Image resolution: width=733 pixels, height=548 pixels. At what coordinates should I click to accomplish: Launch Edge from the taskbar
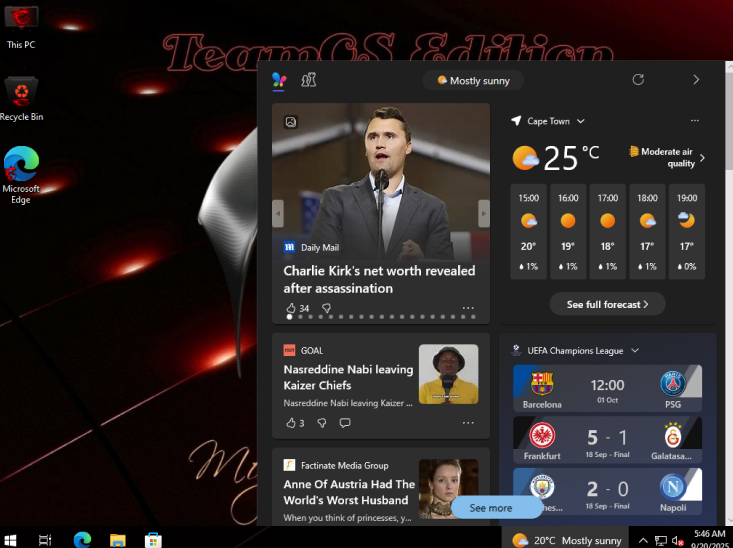(82, 540)
